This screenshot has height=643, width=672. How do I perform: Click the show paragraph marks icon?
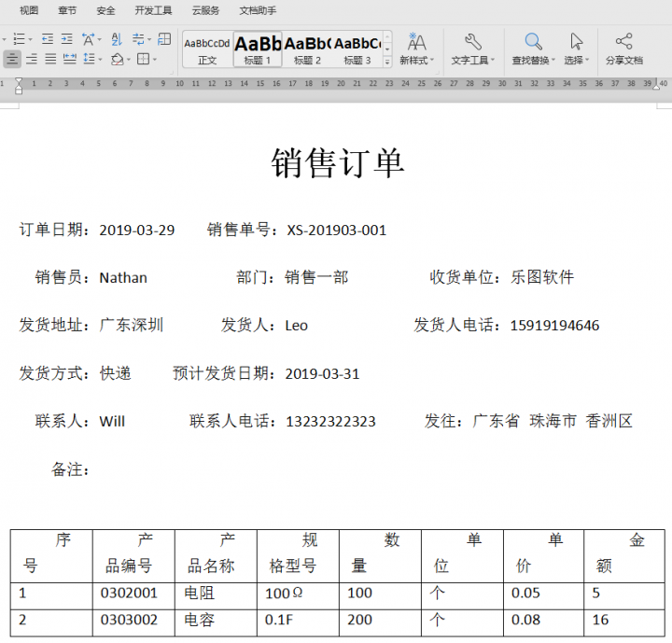(138, 39)
